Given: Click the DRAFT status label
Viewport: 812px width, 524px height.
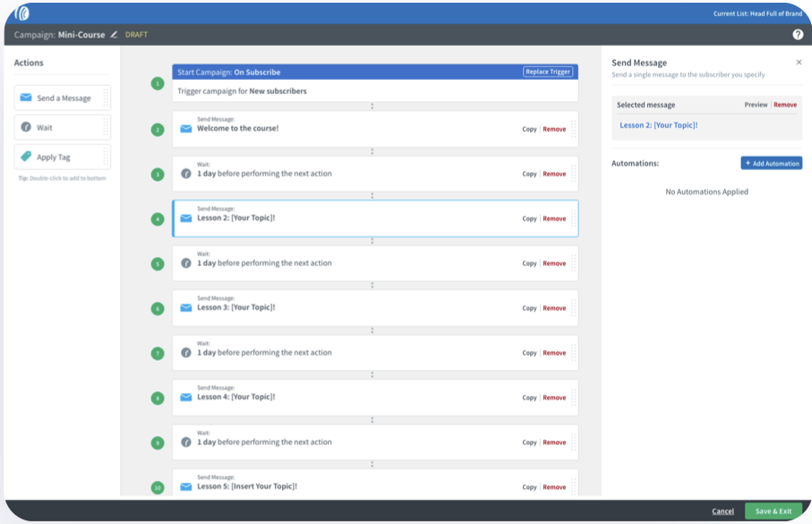Looking at the screenshot, I should 136,35.
